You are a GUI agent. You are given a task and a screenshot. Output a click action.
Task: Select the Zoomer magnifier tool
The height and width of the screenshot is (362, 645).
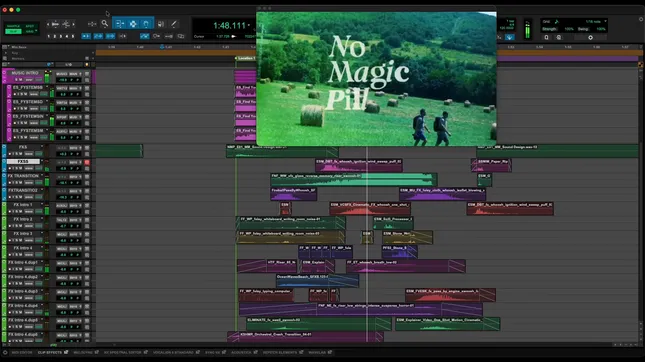(105, 24)
